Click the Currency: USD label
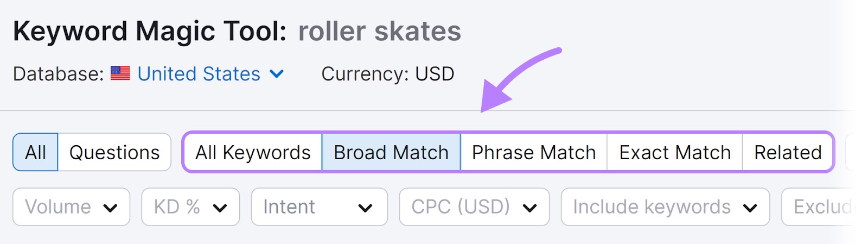Screen dimensions: 868x244 387,74
